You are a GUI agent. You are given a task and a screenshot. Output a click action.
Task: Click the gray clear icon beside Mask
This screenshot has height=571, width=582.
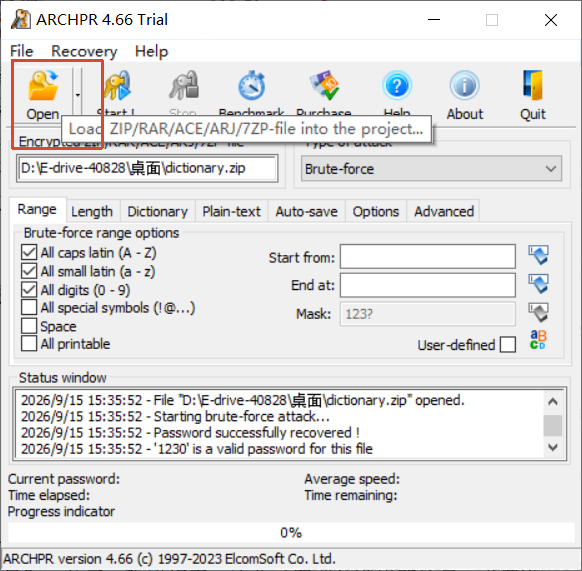538,312
